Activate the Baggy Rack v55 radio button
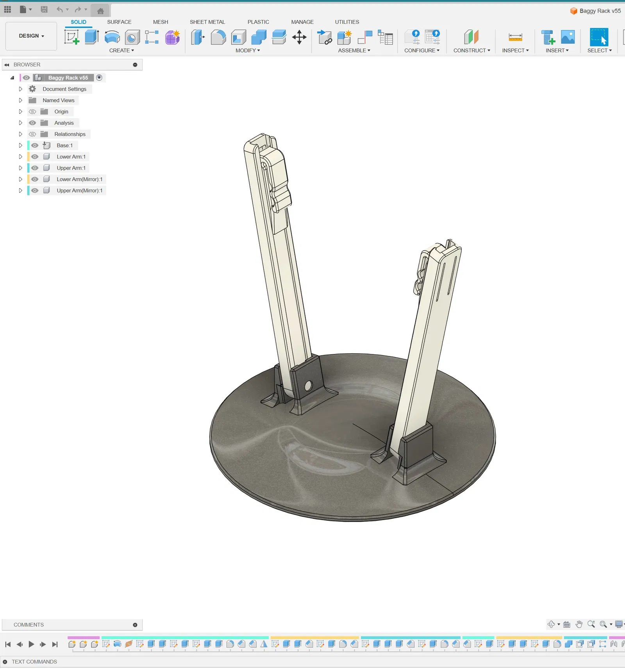 pos(99,78)
